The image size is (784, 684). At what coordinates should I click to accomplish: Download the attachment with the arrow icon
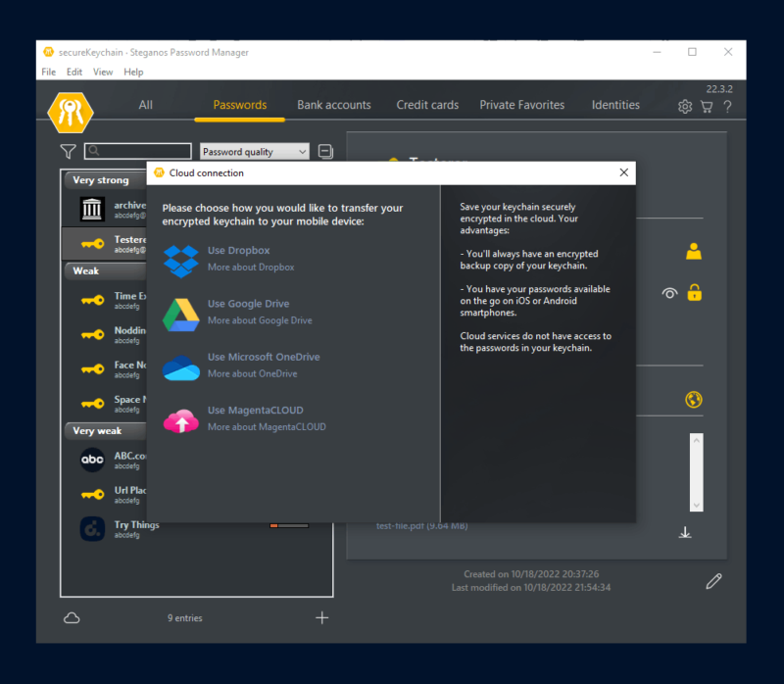685,533
